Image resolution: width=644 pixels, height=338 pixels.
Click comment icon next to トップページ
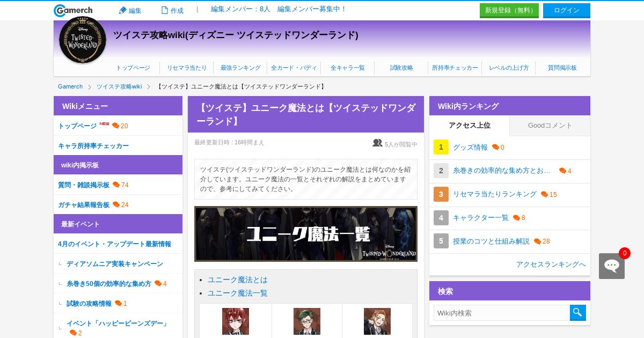(115, 126)
